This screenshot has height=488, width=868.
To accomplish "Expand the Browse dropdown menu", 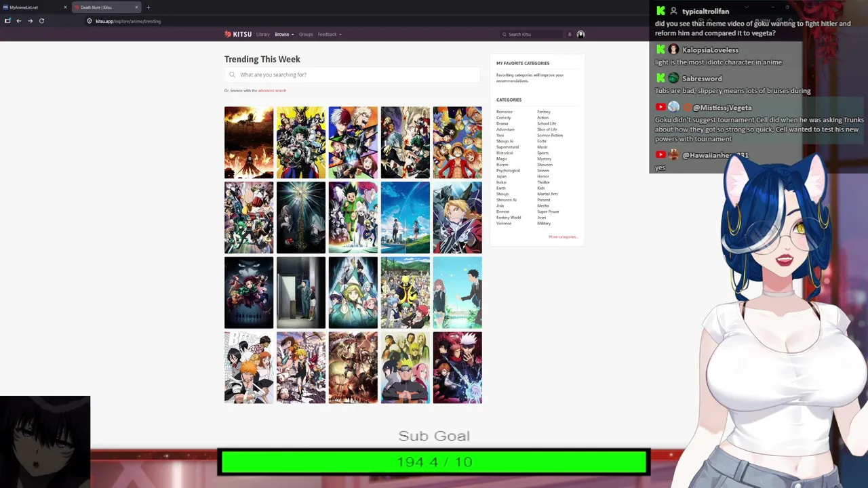I will pyautogui.click(x=284, y=34).
